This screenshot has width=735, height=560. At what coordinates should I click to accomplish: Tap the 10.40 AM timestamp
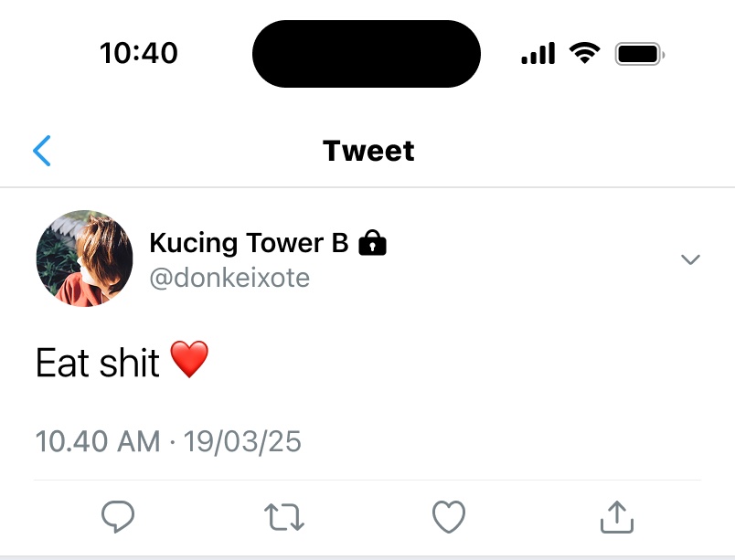(x=98, y=441)
